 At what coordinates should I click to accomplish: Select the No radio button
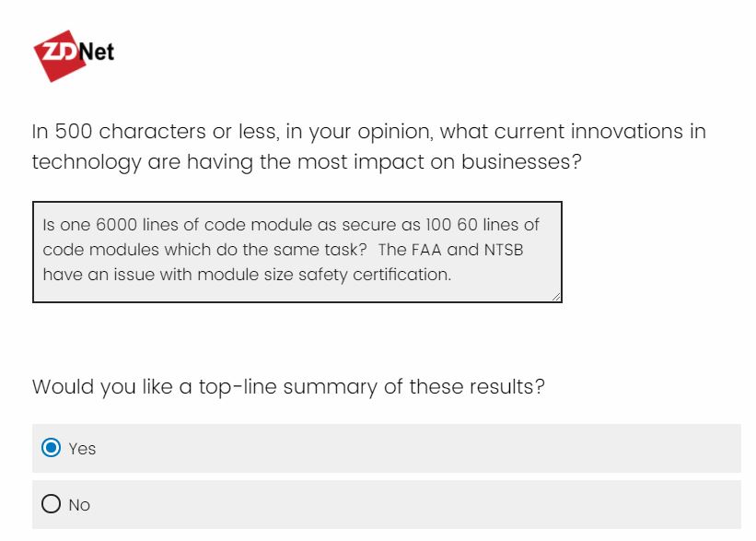pos(52,504)
